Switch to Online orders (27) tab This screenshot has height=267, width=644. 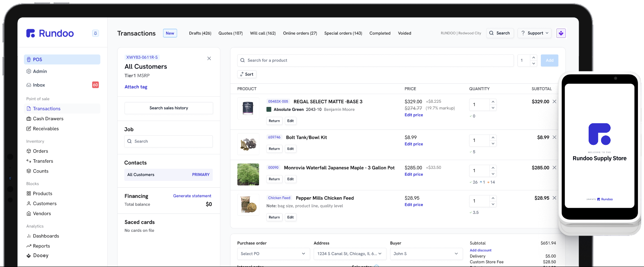tap(300, 33)
